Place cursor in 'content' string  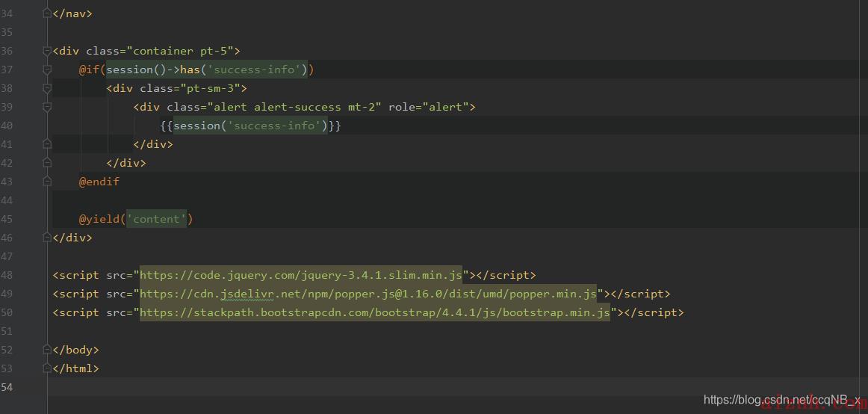[157, 219]
